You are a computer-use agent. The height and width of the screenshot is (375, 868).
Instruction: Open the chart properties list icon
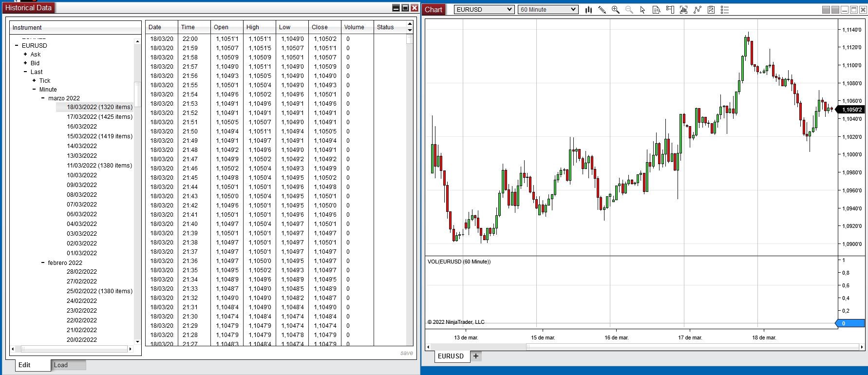tap(725, 10)
